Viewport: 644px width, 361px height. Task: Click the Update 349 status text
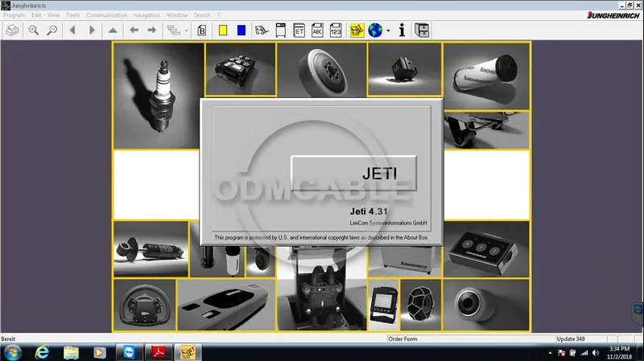click(571, 338)
